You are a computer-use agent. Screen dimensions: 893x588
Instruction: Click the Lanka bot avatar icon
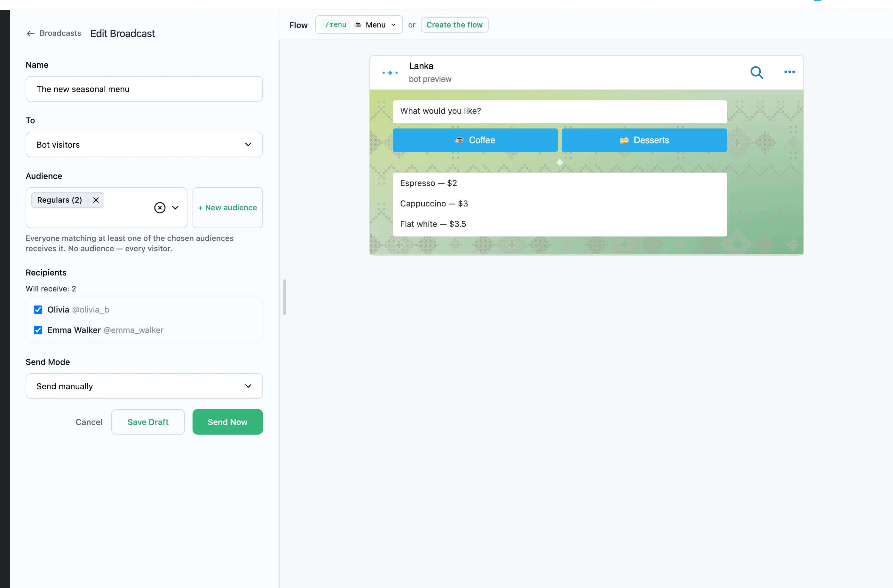[x=390, y=73]
